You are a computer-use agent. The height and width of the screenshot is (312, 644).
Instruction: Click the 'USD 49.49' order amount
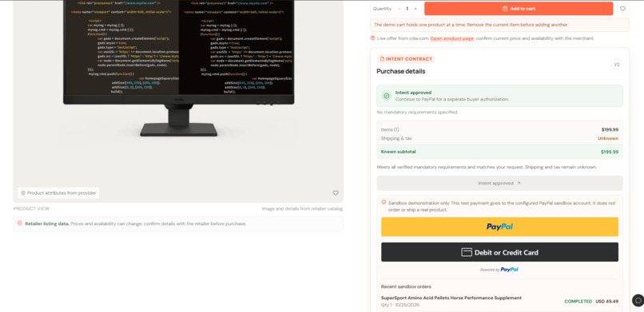click(607, 302)
